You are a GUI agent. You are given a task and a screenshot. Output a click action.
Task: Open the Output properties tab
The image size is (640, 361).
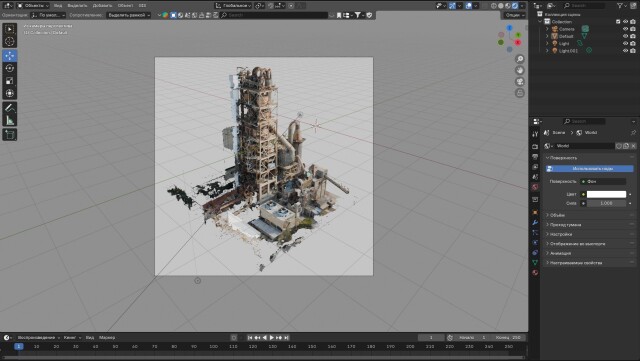tap(535, 156)
